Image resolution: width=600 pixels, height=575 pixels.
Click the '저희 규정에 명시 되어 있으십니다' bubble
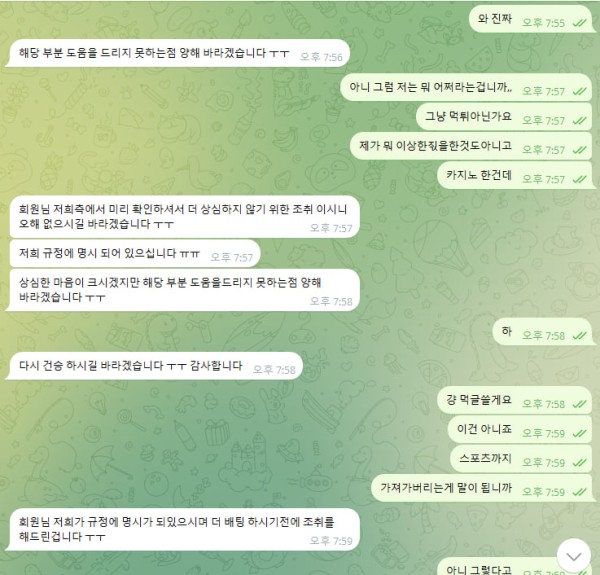click(135, 253)
